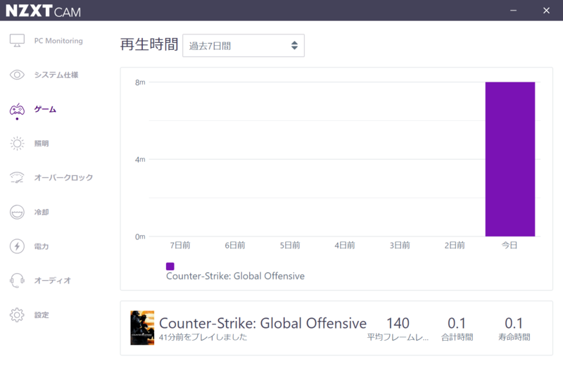Click the 0.1 合計時間 value
This screenshot has width=563, height=392.
pyautogui.click(x=457, y=323)
